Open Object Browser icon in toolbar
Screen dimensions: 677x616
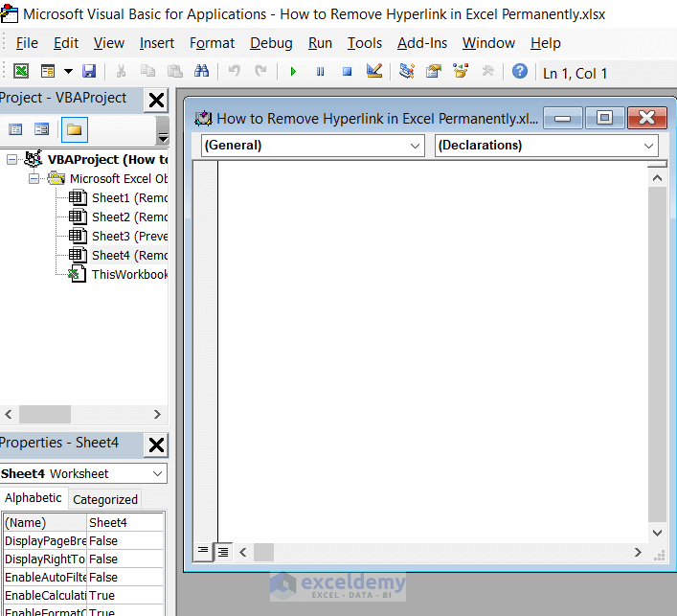(x=461, y=71)
